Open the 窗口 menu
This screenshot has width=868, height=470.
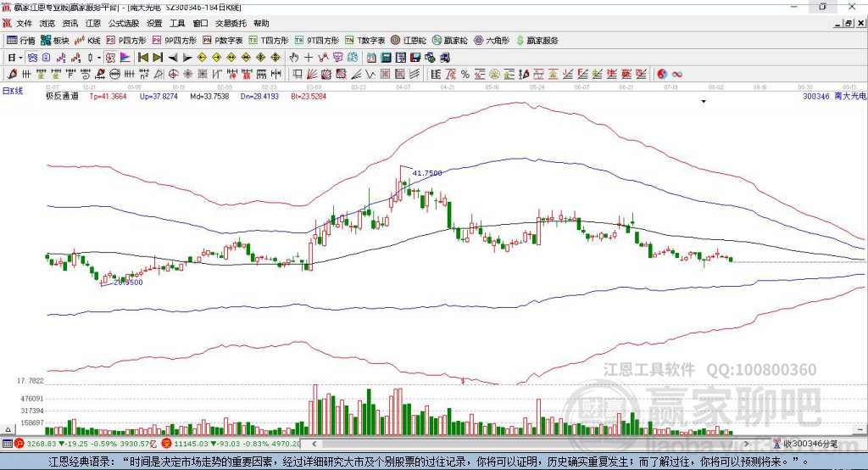click(200, 23)
